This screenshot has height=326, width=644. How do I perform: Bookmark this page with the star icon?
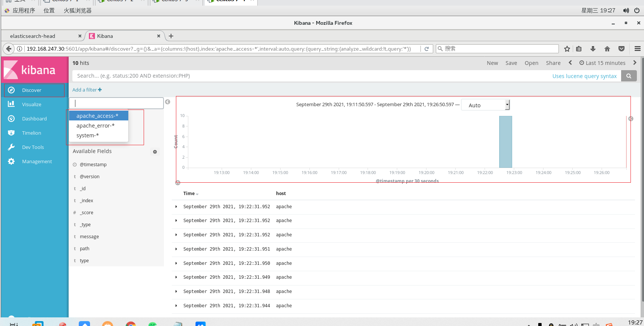567,49
